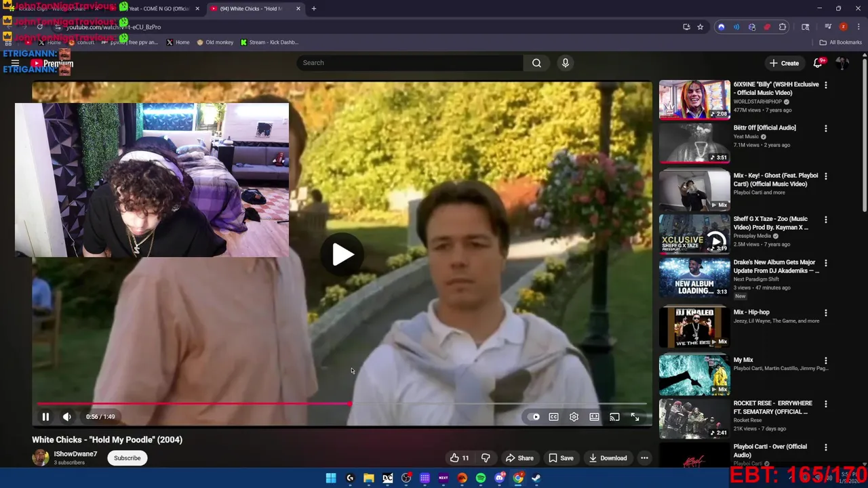Open the extensions puzzle icon
The width and height of the screenshot is (868, 488).
tap(783, 27)
